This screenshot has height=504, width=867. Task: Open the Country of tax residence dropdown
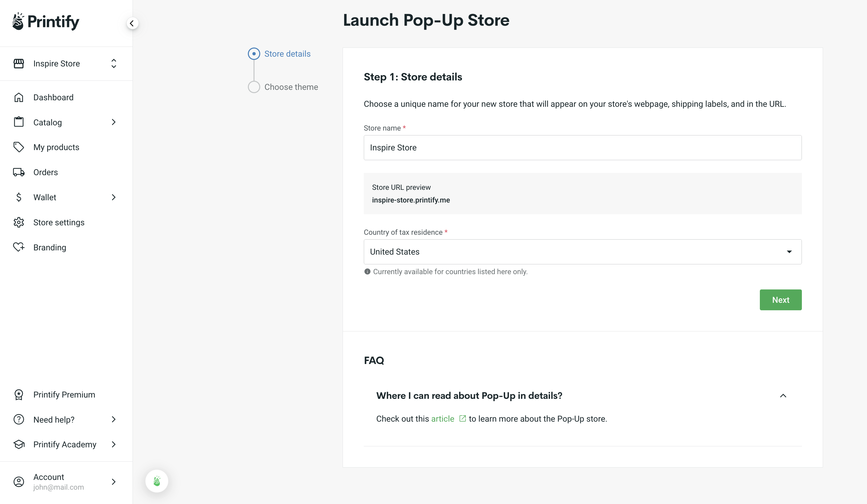[789, 251]
